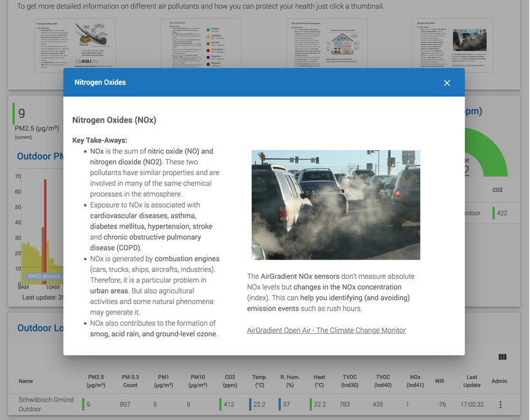This screenshot has height=420, width=530.
Task: Click the Wifi column header
Action: tap(439, 381)
